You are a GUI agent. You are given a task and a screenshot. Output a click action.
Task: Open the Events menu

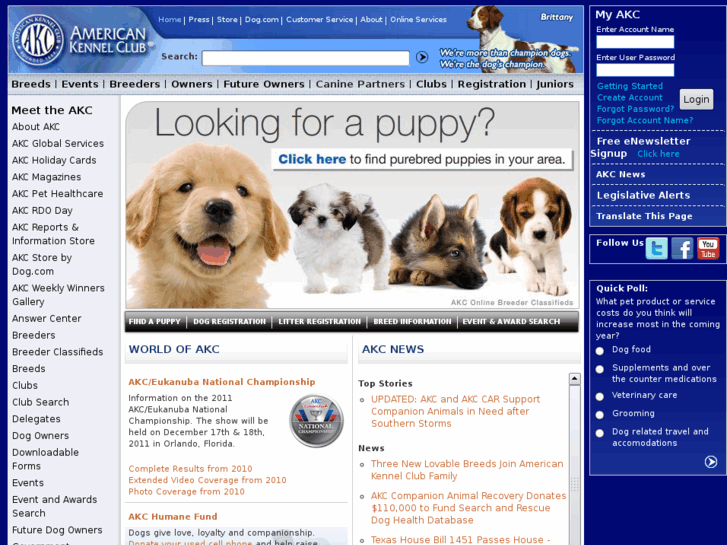80,84
